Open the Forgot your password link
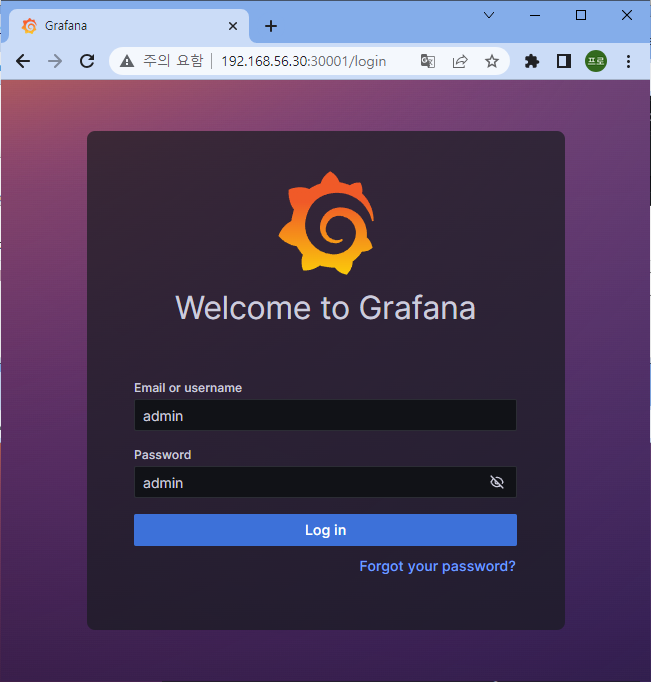 click(437, 566)
